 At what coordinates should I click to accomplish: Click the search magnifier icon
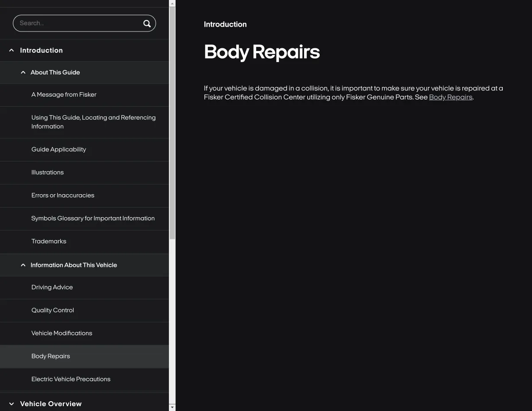pos(147,23)
